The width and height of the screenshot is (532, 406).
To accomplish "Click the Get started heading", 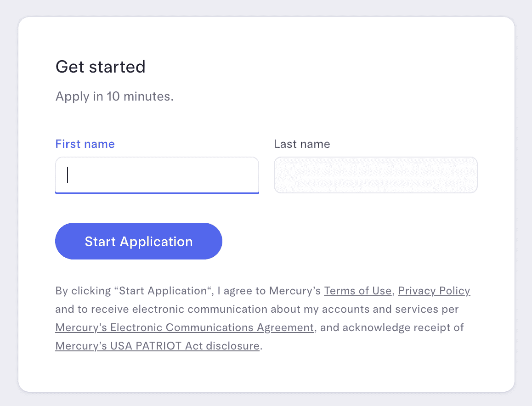I will pos(100,67).
